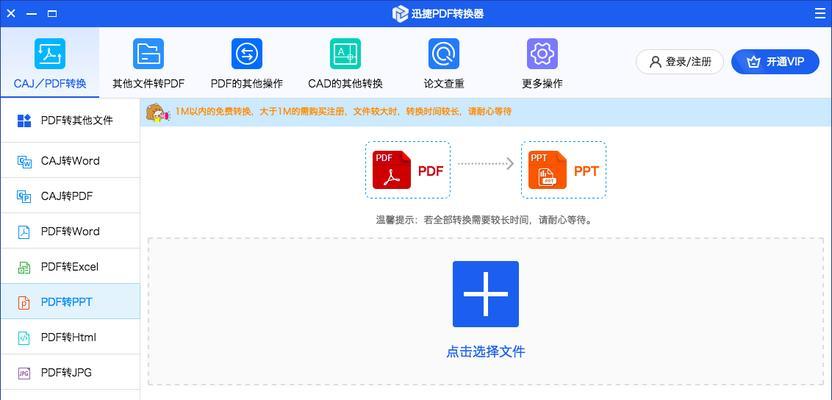
Task: Click the mascot announcement icon in notice bar
Action: click(x=158, y=113)
